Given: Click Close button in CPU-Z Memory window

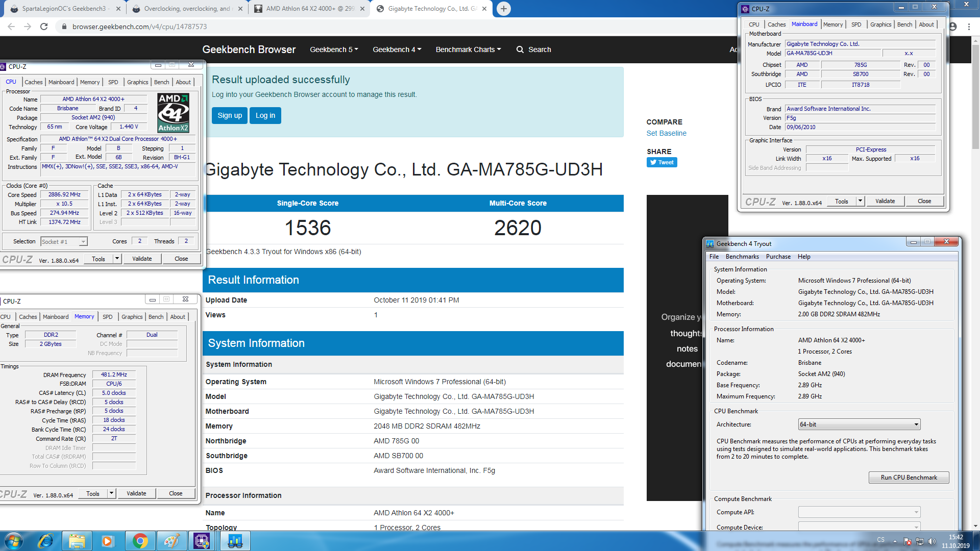Looking at the screenshot, I should point(176,493).
